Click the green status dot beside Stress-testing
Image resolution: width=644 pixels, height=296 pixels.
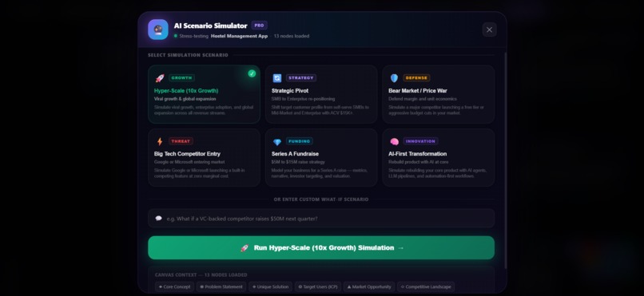coord(175,36)
